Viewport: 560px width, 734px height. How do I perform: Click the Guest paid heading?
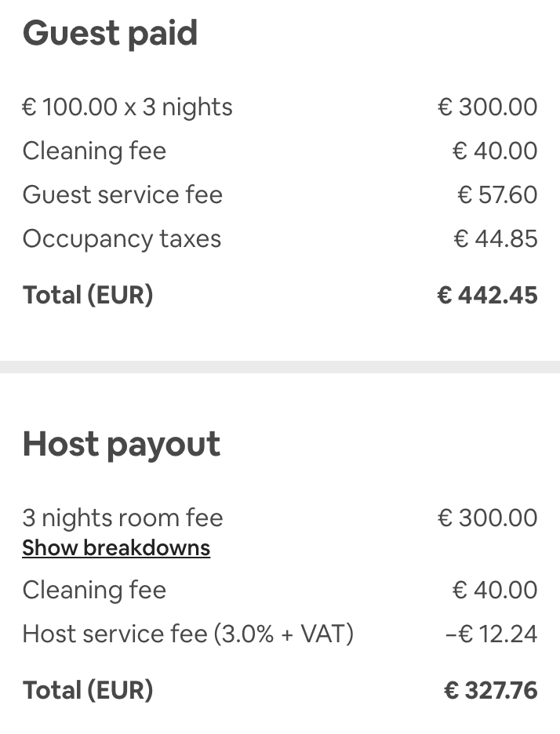110,33
